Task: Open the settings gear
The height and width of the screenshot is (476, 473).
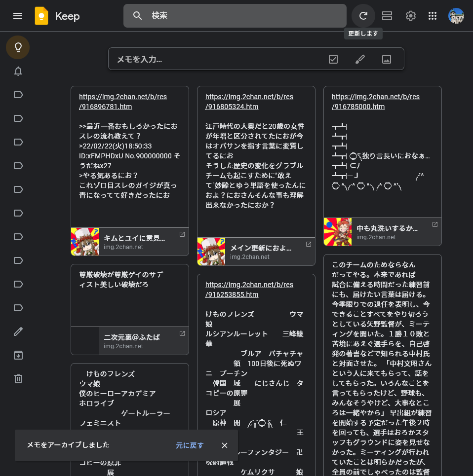Action: [411, 16]
